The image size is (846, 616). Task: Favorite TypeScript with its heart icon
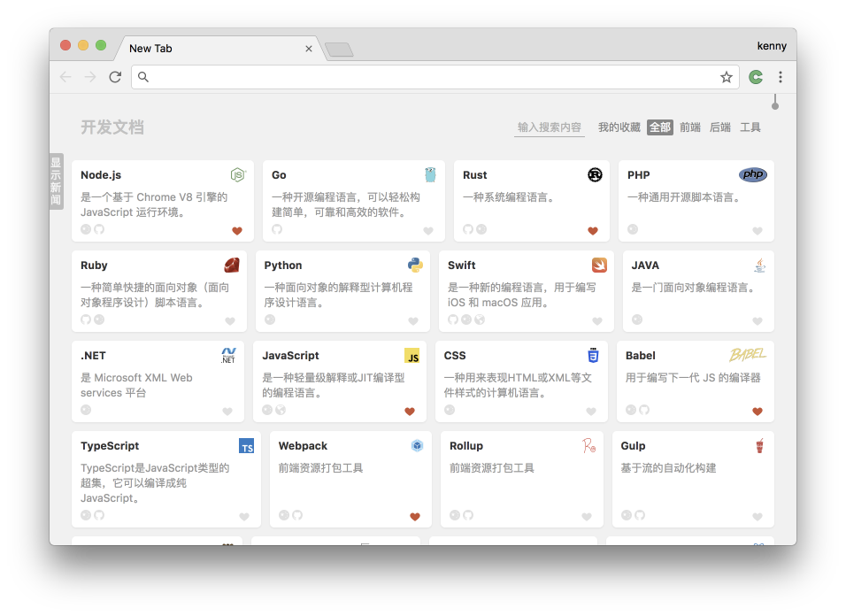[x=244, y=517]
